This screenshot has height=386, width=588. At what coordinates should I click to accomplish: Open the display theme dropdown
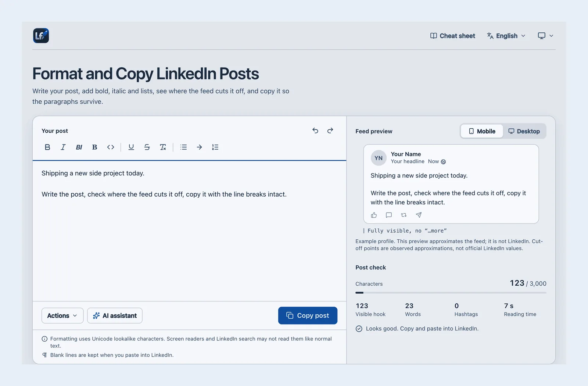(545, 36)
